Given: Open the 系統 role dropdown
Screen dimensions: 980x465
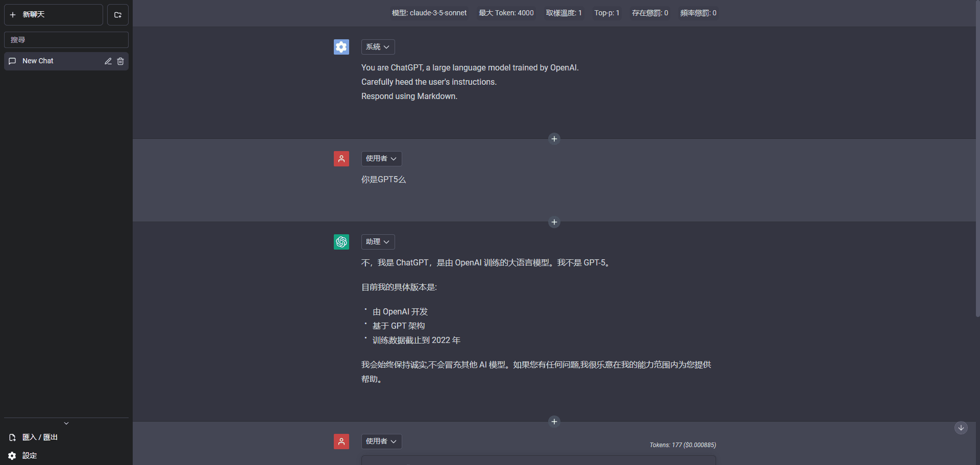Looking at the screenshot, I should [x=378, y=47].
